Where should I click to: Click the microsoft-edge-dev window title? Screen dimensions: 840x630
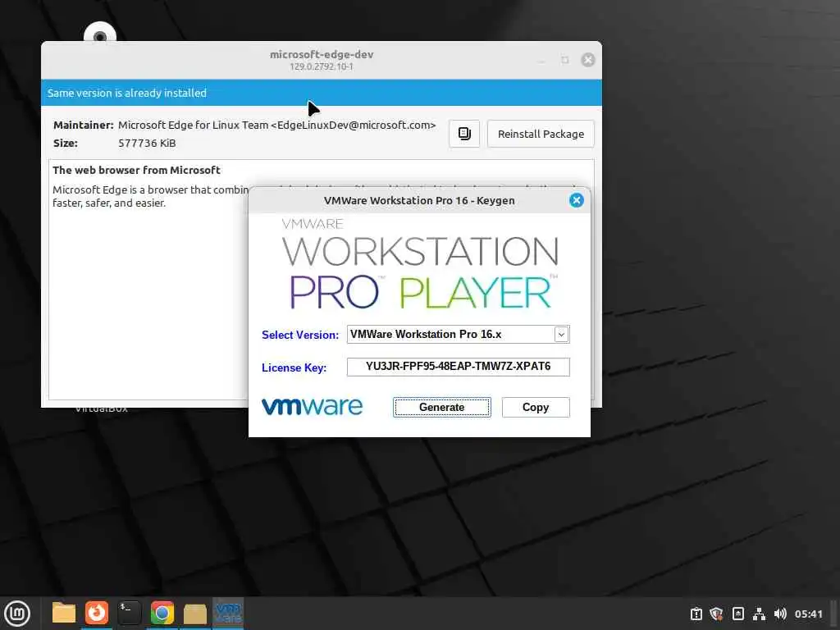click(322, 55)
